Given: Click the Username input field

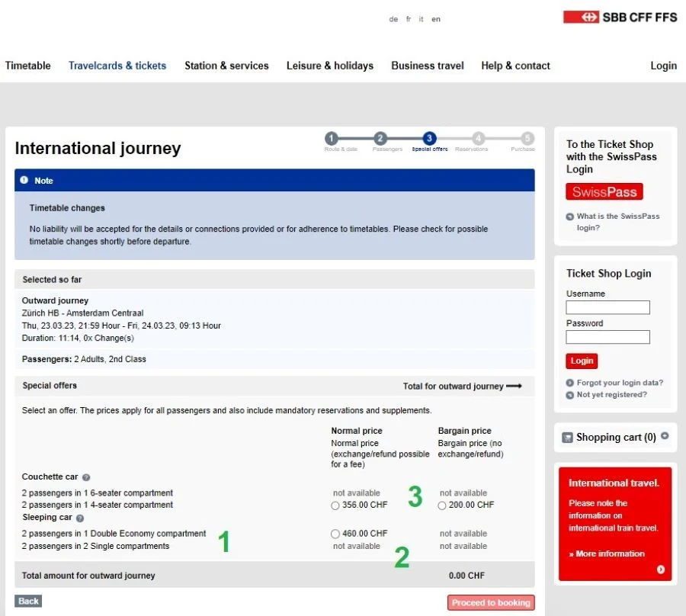Looking at the screenshot, I should coord(607,307).
